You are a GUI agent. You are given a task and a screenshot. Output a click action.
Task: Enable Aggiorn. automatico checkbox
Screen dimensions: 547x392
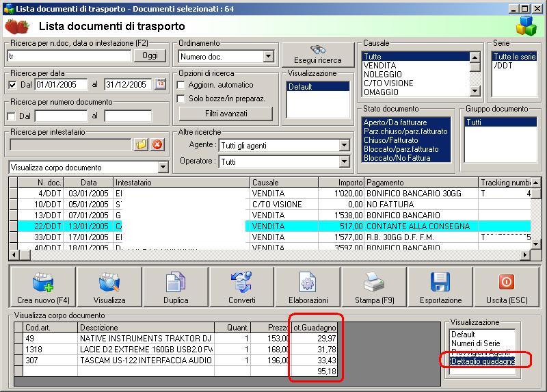[x=181, y=85]
